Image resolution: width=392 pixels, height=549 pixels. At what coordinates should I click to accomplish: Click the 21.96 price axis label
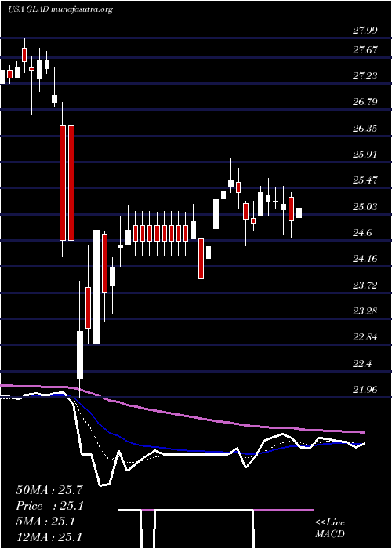[x=365, y=390]
